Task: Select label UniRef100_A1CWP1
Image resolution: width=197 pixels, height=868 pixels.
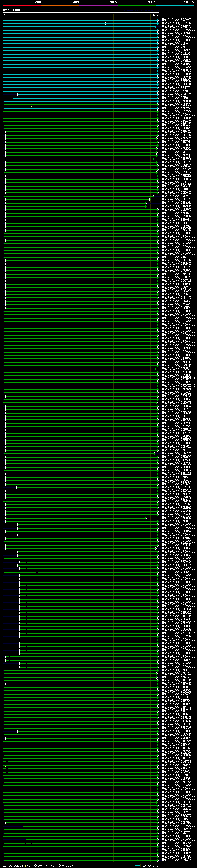Action: click(x=177, y=308)
